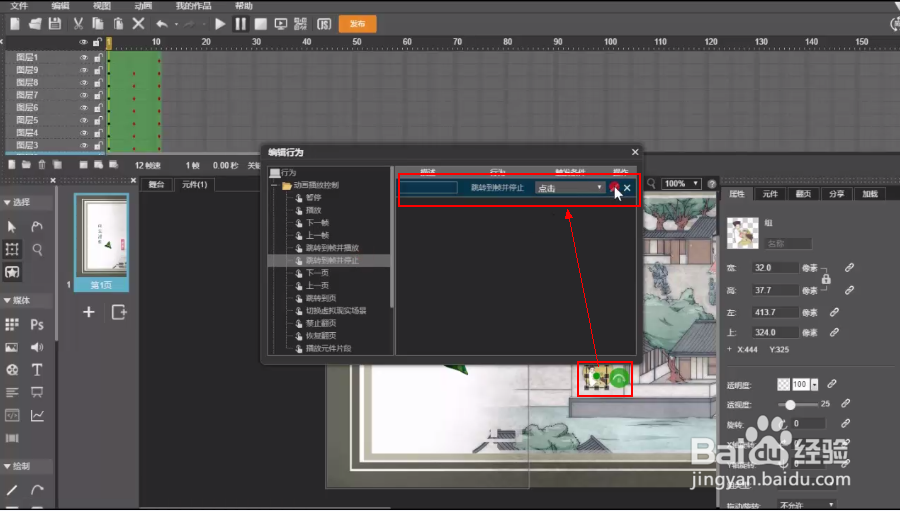Stop the animation playback
900x511 pixels.
coord(261,24)
